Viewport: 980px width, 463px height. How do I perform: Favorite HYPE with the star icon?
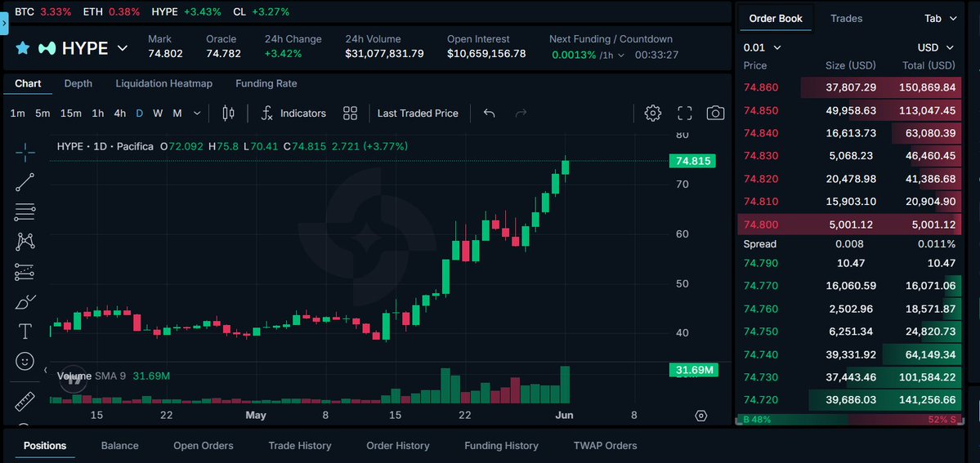point(23,48)
